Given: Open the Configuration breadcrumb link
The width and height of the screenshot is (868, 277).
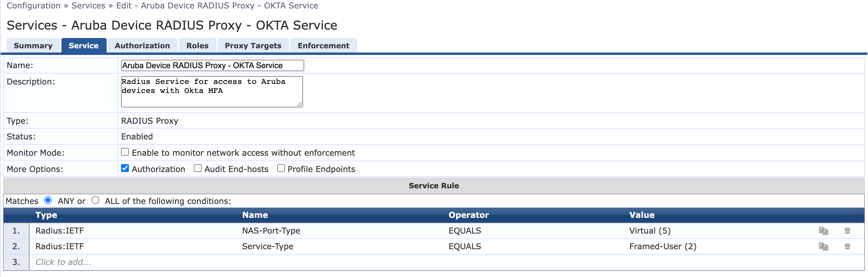Looking at the screenshot, I should coord(33,5).
